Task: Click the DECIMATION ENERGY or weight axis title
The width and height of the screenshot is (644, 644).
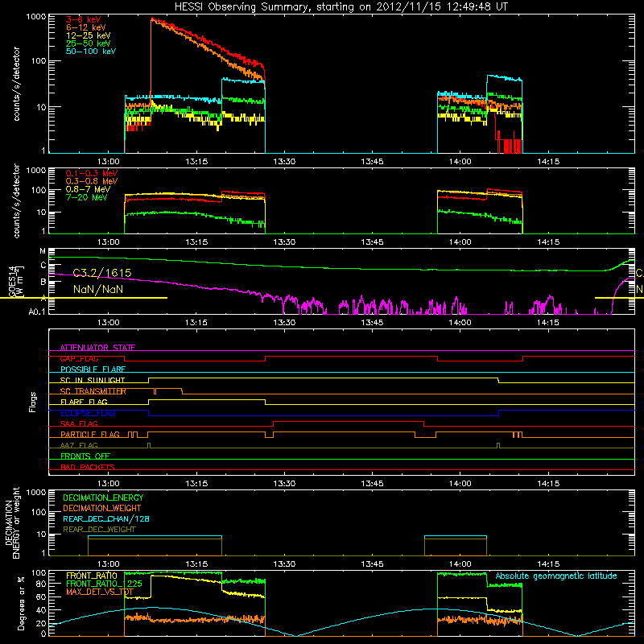Action: pyautogui.click(x=12, y=522)
